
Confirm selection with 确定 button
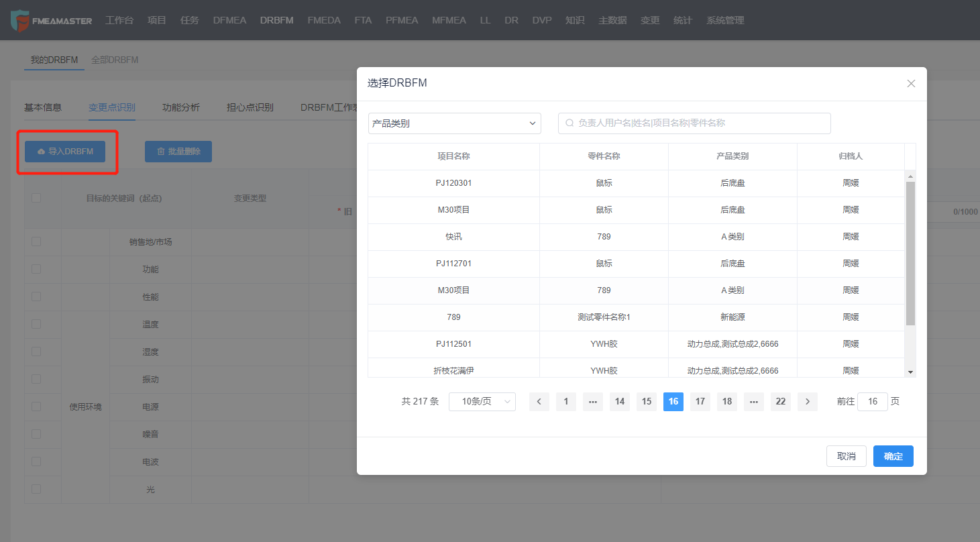click(x=893, y=456)
